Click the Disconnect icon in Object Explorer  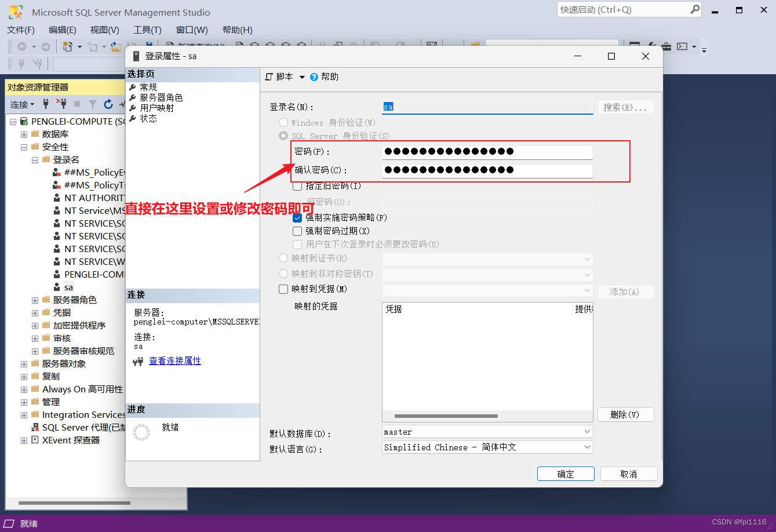[x=61, y=104]
